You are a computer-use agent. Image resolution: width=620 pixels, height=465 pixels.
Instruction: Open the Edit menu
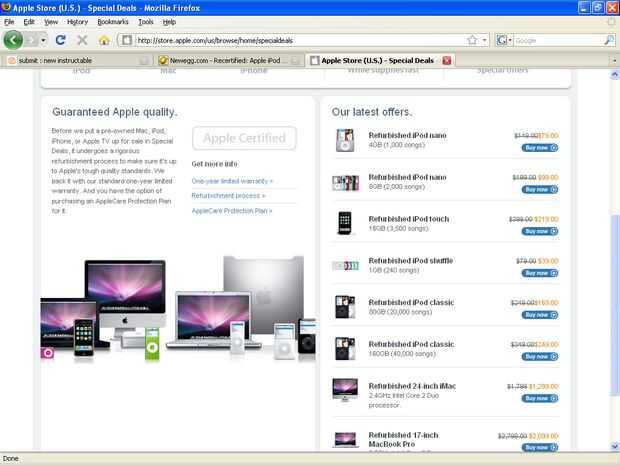[29, 22]
